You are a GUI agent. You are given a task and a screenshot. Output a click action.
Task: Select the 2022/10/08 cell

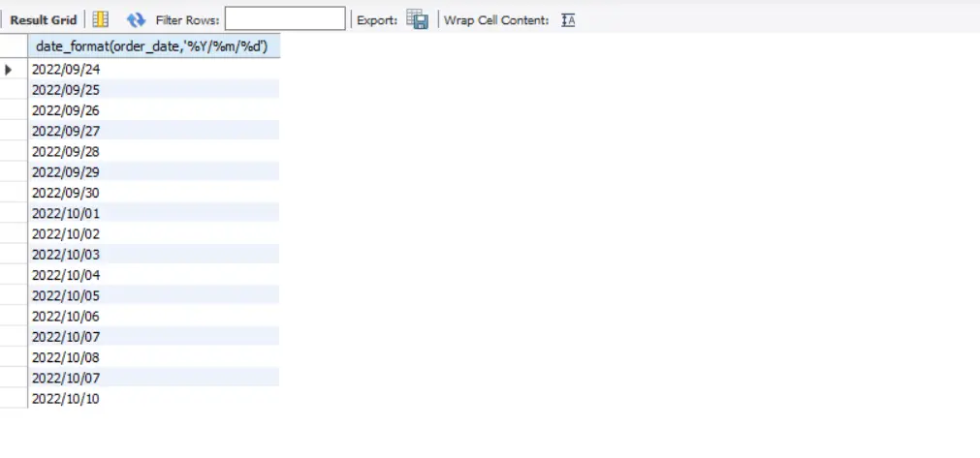click(66, 357)
